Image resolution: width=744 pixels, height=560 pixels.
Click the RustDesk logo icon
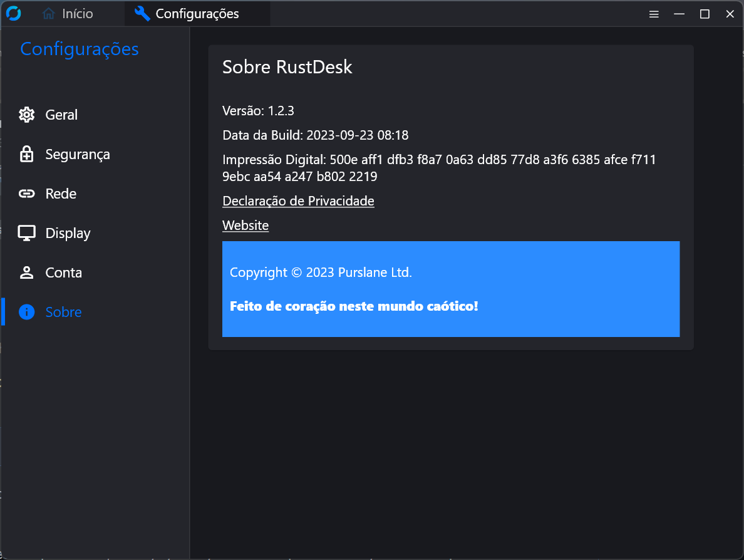coord(14,13)
